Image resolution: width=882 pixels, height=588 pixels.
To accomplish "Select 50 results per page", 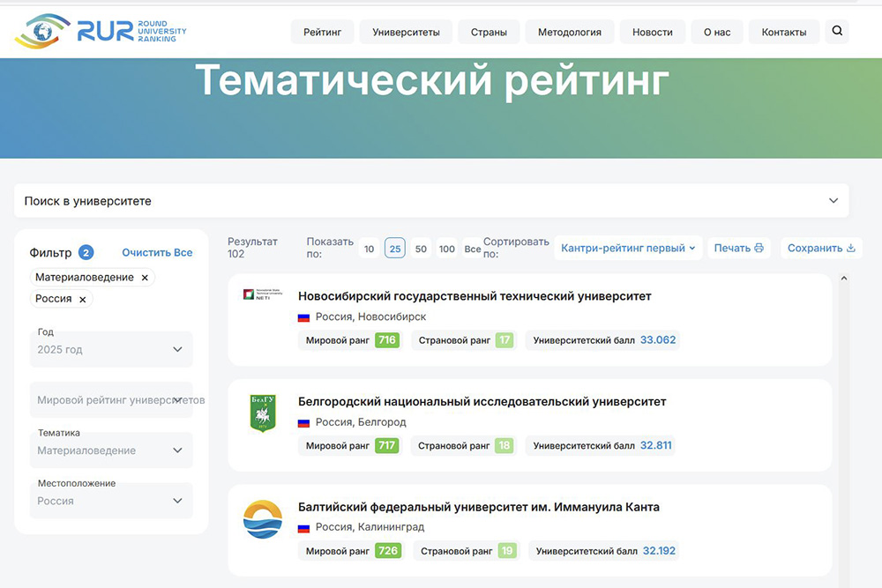I will tap(421, 249).
